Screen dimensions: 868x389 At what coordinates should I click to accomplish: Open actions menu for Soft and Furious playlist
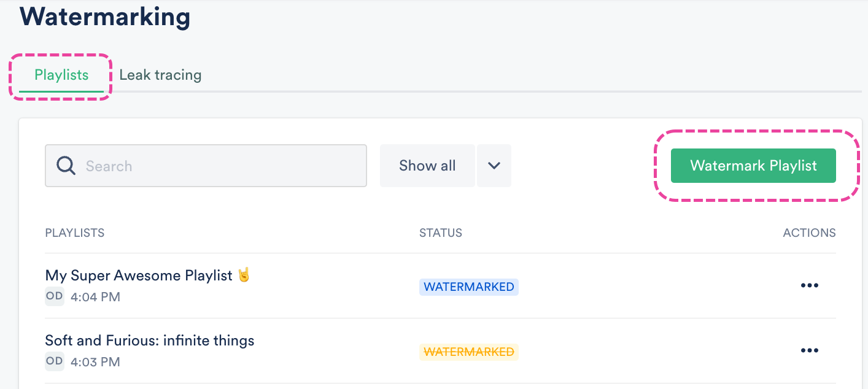(x=809, y=350)
